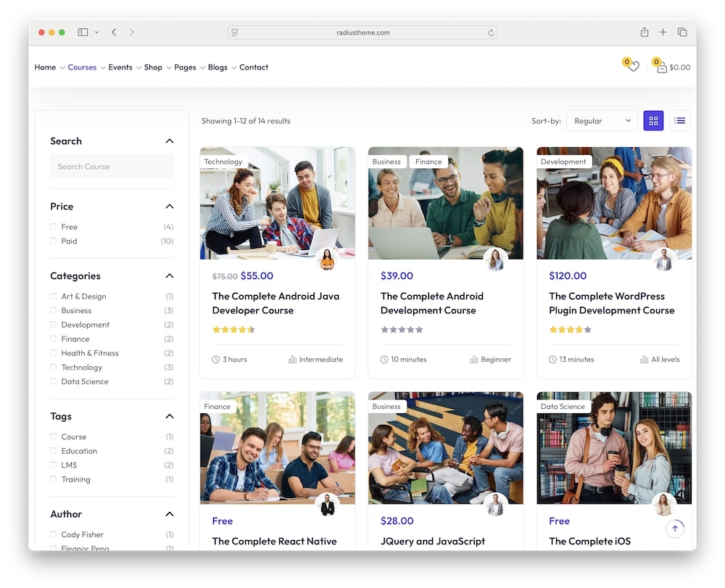
Task: Open a new tab with plus icon
Action: 663,33
